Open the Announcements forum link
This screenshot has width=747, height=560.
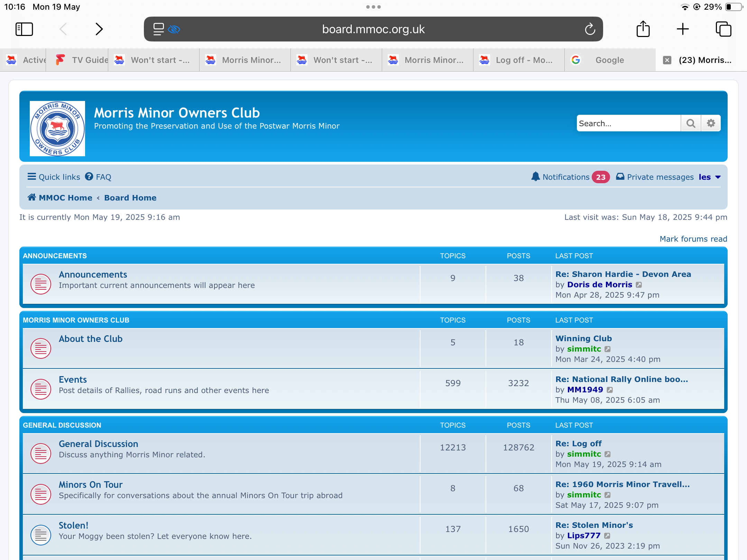point(93,274)
